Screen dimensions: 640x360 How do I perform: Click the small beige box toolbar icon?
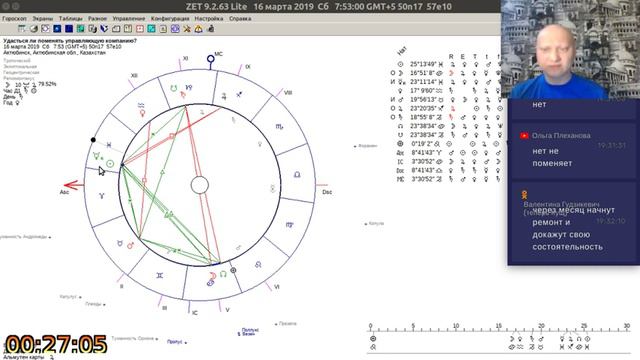coord(163,29)
